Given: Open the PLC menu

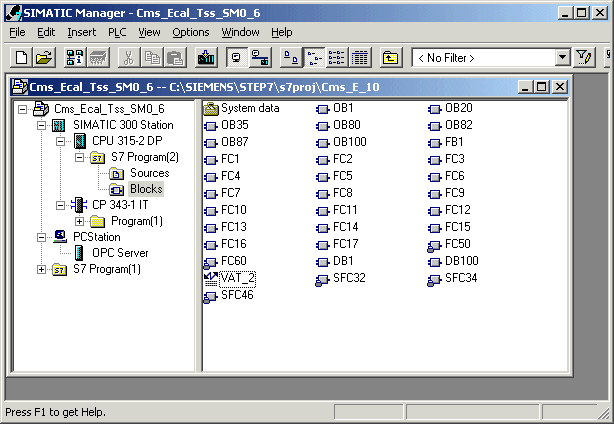Looking at the screenshot, I should (x=117, y=32).
